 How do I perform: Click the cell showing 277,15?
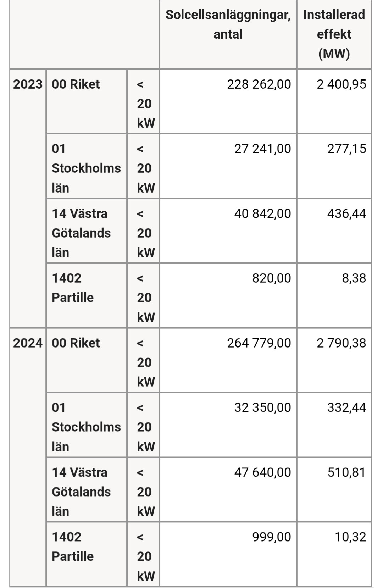tap(346, 149)
